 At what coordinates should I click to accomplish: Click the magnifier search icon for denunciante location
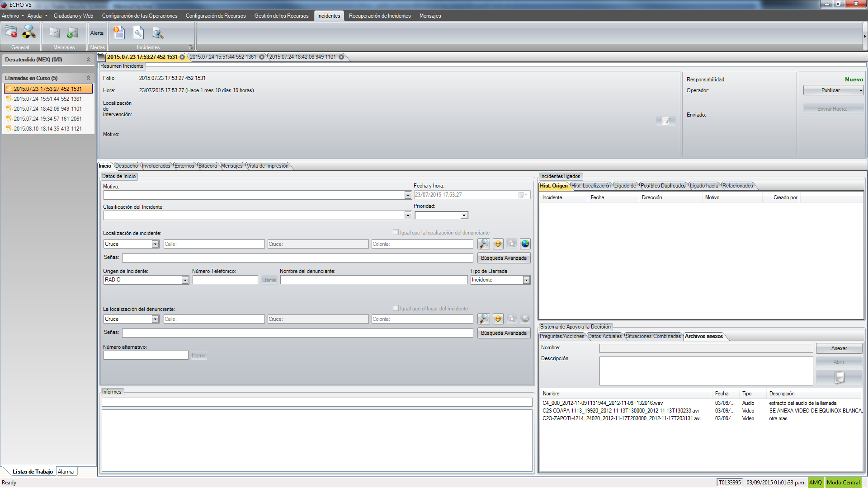tap(484, 319)
